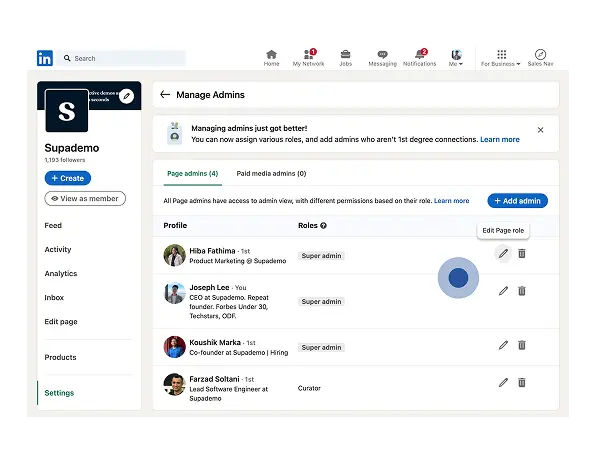Screen dimensions: 600x463
Task: Switch to Paid media admins tab
Action: click(271, 174)
